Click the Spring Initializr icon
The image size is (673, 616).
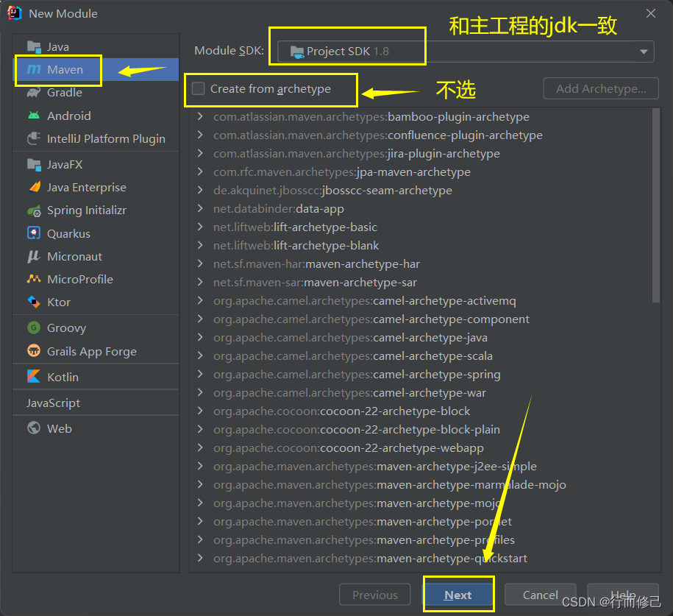pyautogui.click(x=34, y=210)
